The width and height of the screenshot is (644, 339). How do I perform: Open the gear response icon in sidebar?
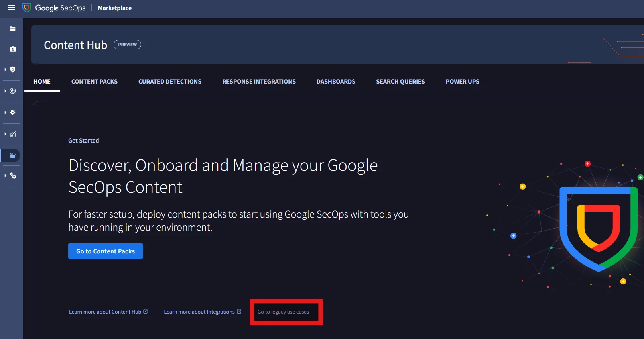pos(13,112)
